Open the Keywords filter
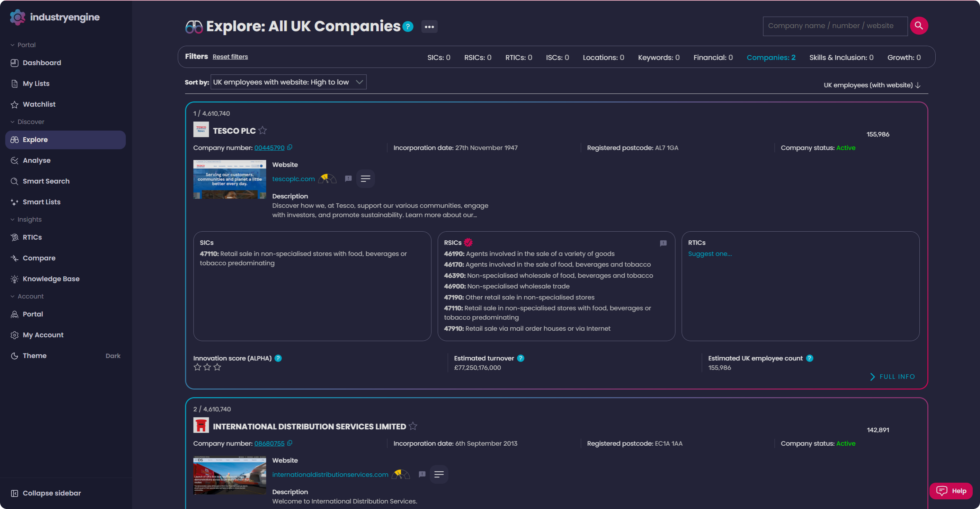This screenshot has height=509, width=980. pos(659,57)
